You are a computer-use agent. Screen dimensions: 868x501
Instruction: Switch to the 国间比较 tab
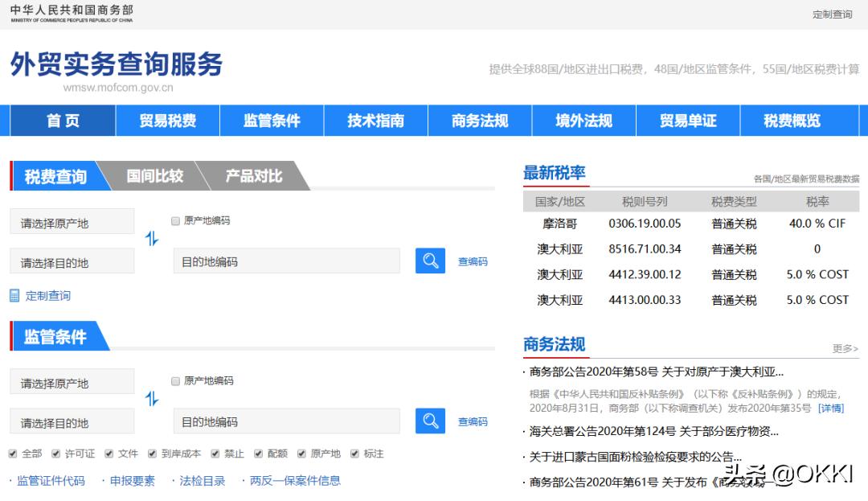(154, 175)
